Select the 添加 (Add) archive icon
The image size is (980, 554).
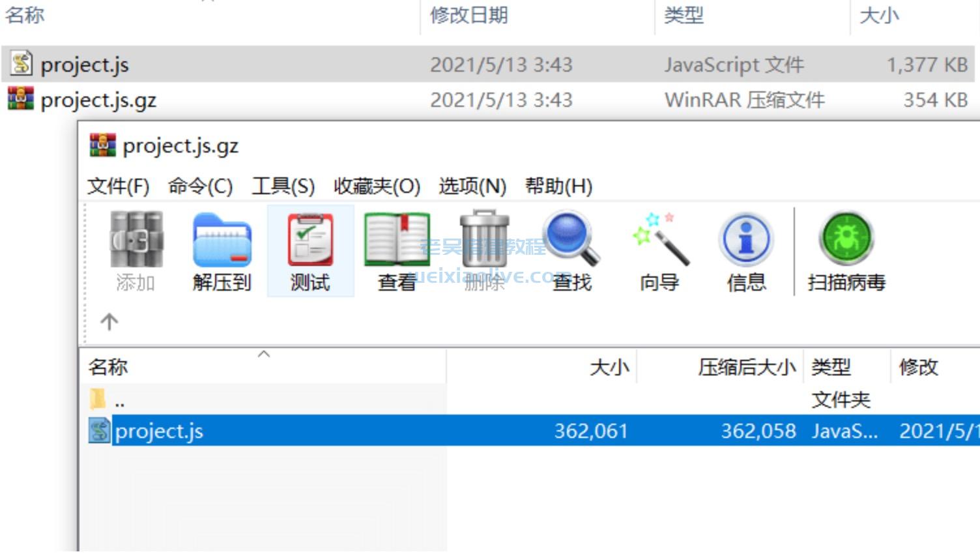point(136,248)
